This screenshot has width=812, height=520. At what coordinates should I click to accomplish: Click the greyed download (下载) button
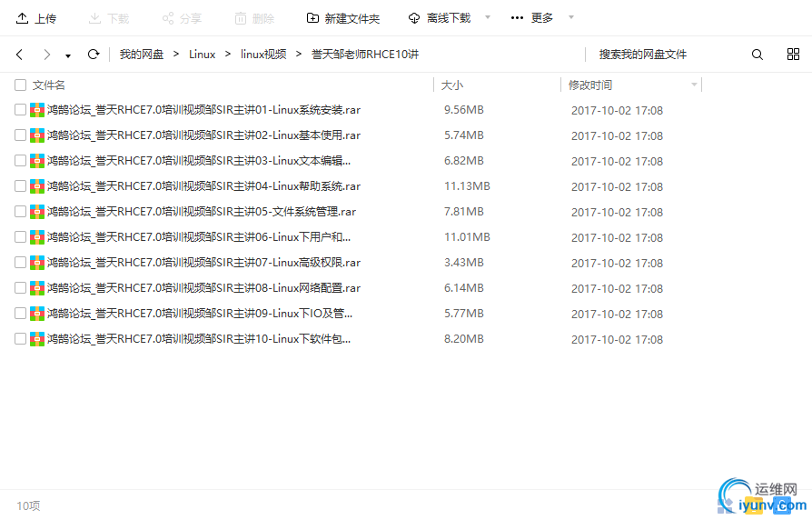point(109,19)
